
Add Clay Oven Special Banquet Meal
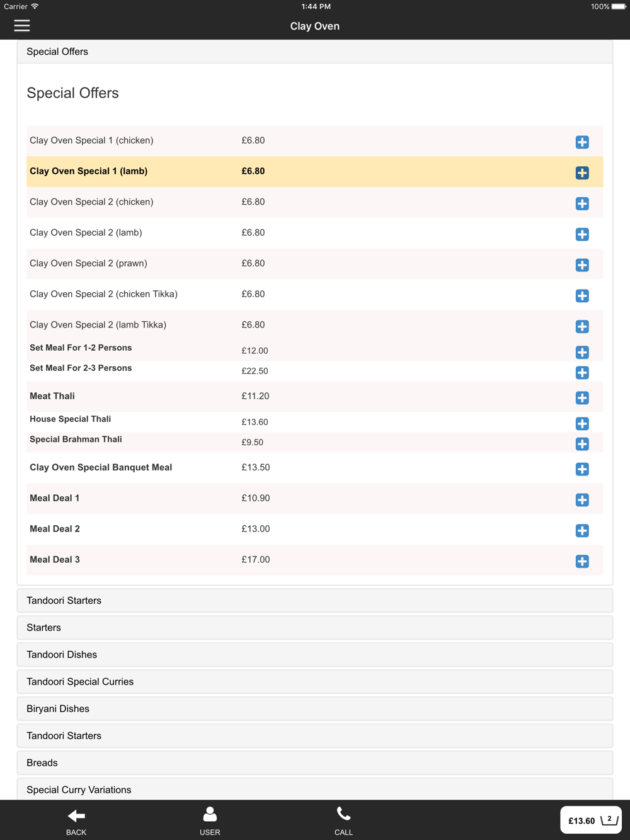tap(582, 469)
